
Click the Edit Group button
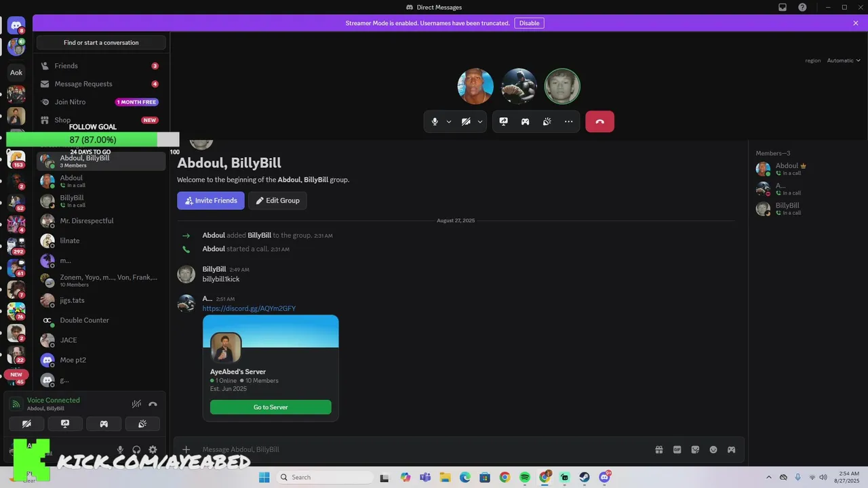[277, 201]
